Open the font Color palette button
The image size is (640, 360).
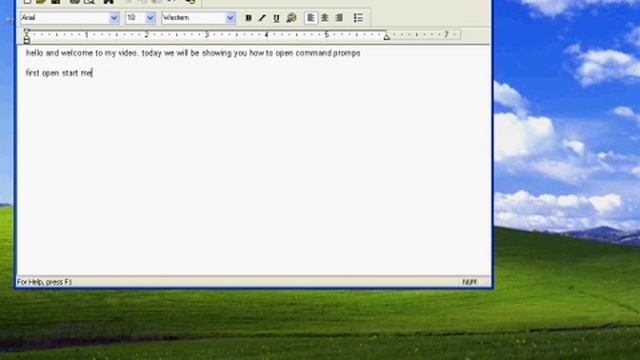pyautogui.click(x=291, y=18)
